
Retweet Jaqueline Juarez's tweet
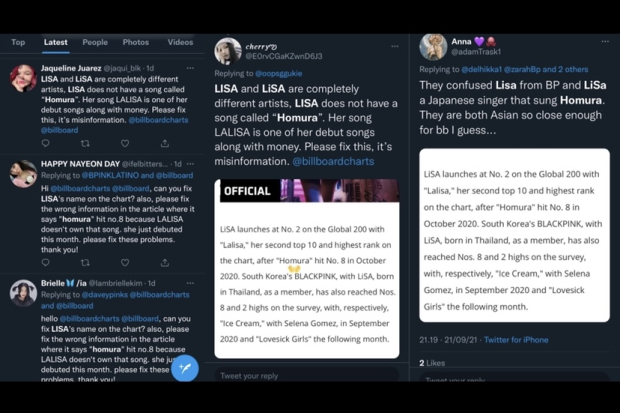pyautogui.click(x=85, y=144)
